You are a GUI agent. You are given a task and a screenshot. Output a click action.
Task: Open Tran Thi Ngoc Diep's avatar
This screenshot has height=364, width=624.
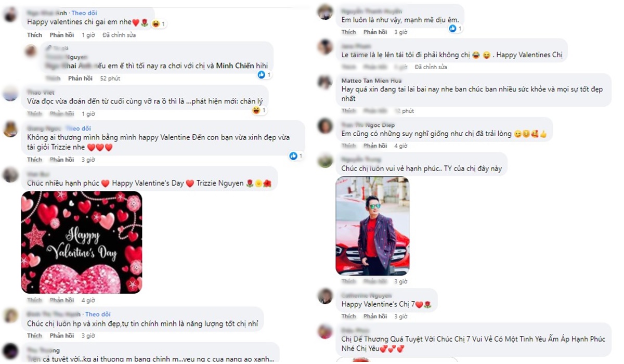[325, 126]
